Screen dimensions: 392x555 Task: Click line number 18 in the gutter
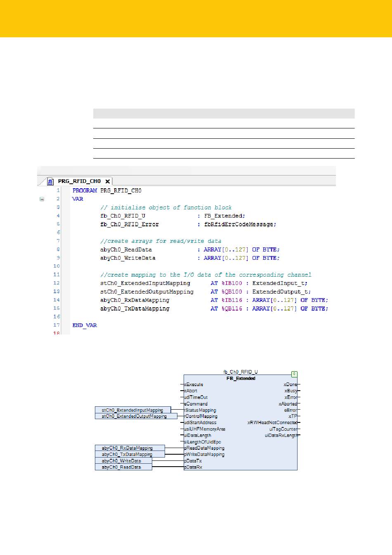click(x=57, y=333)
